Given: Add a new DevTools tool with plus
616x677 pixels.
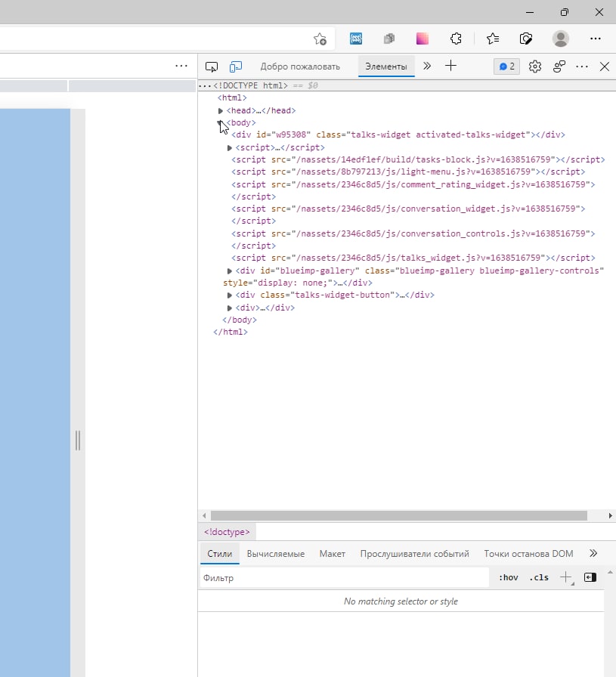Looking at the screenshot, I should [x=450, y=66].
